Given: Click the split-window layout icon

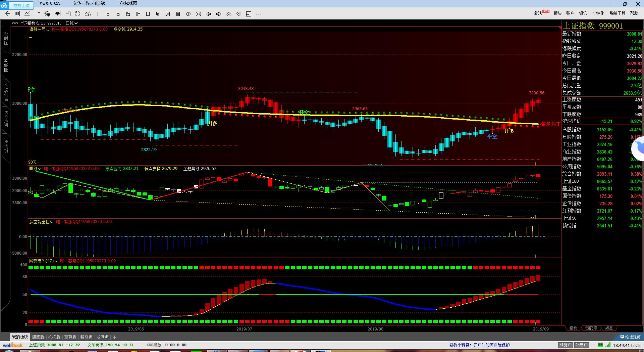Looking at the screenshot, I should pyautogui.click(x=249, y=14).
